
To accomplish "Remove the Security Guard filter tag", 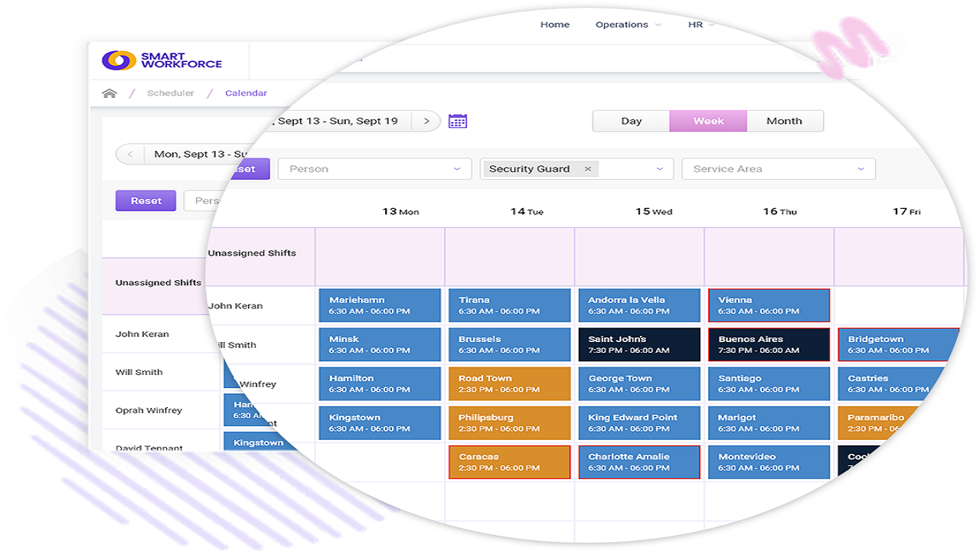I will [588, 169].
